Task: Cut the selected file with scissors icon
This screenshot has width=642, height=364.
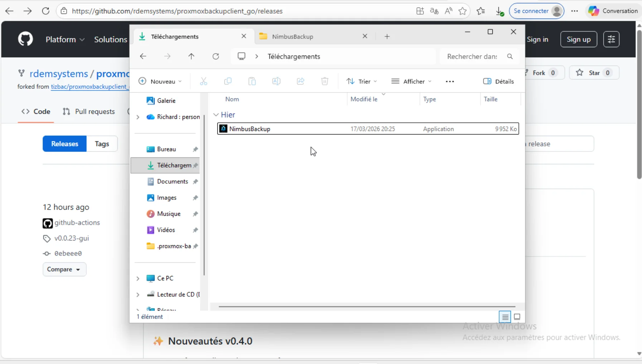Action: pyautogui.click(x=203, y=81)
